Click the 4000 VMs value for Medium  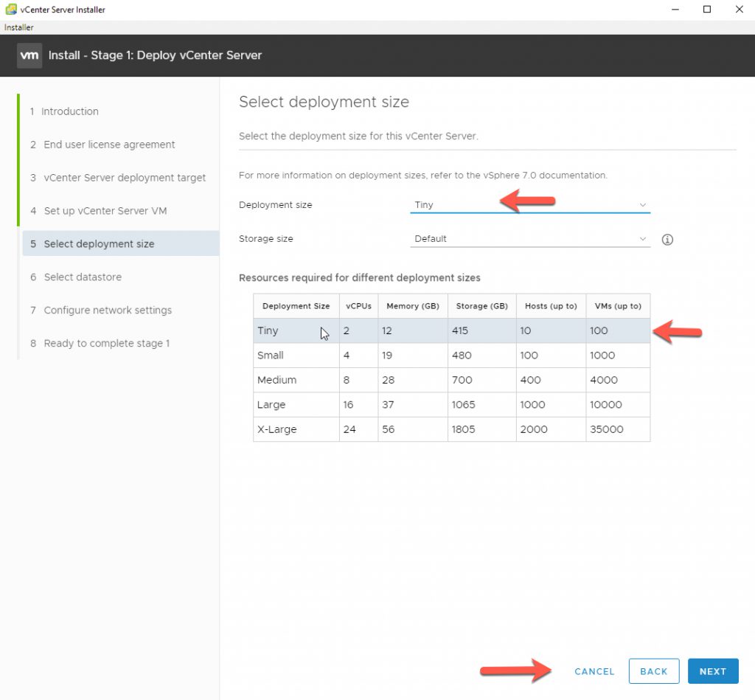pos(603,380)
